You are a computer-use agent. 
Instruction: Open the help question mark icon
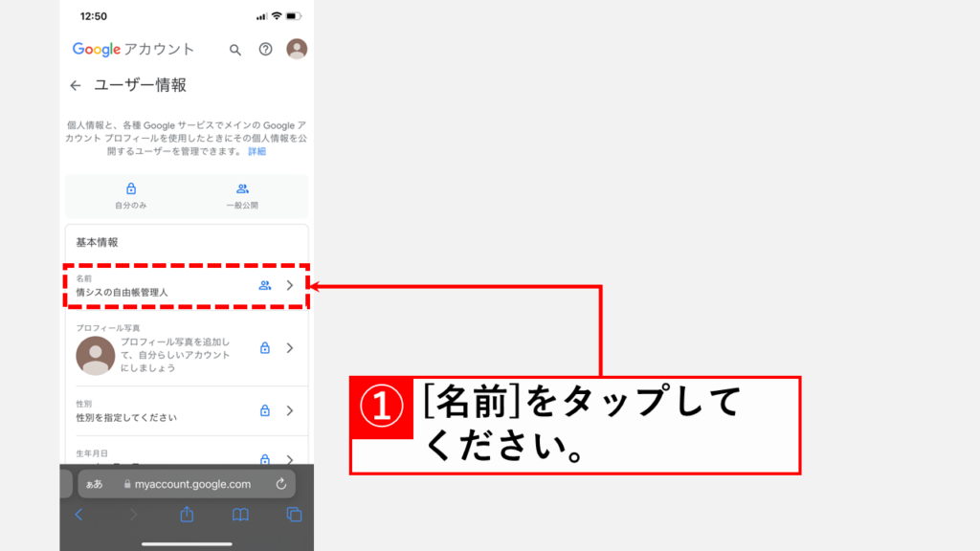click(x=266, y=50)
